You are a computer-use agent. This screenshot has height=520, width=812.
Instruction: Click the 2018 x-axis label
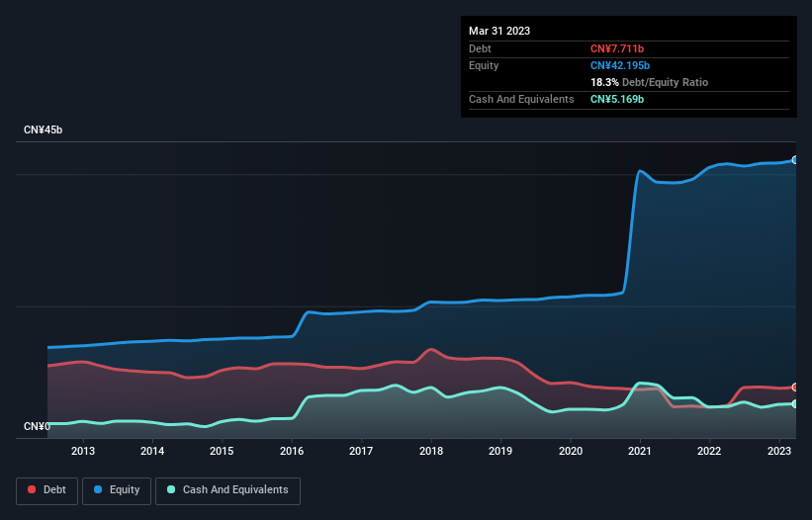[x=431, y=451]
